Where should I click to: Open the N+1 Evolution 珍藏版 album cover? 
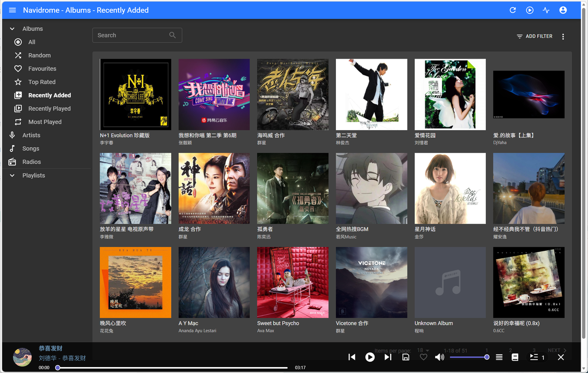click(x=135, y=95)
